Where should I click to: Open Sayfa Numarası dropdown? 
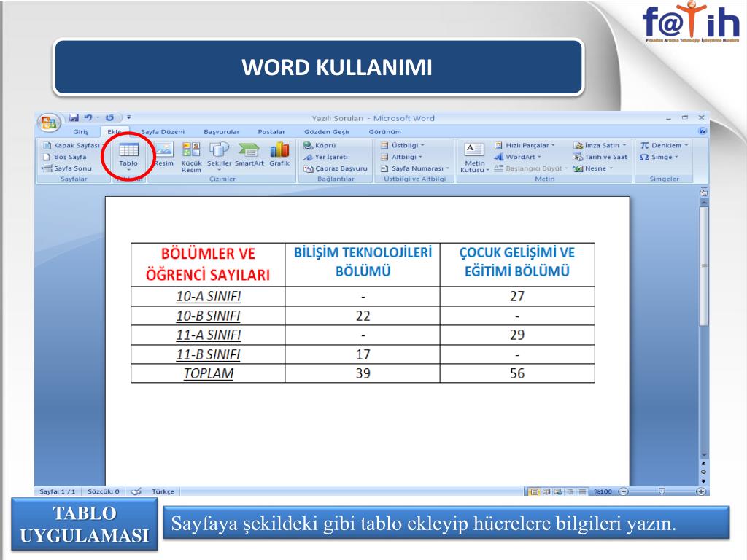click(x=414, y=168)
